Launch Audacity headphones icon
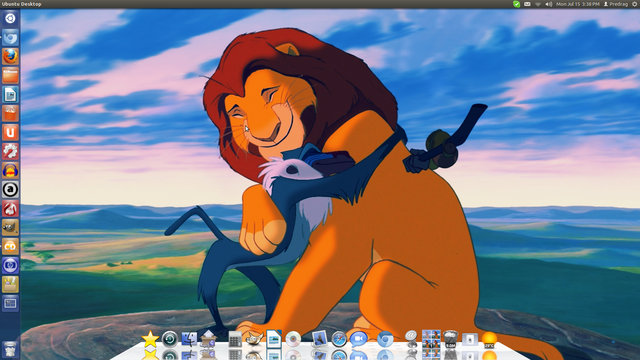 [10, 171]
